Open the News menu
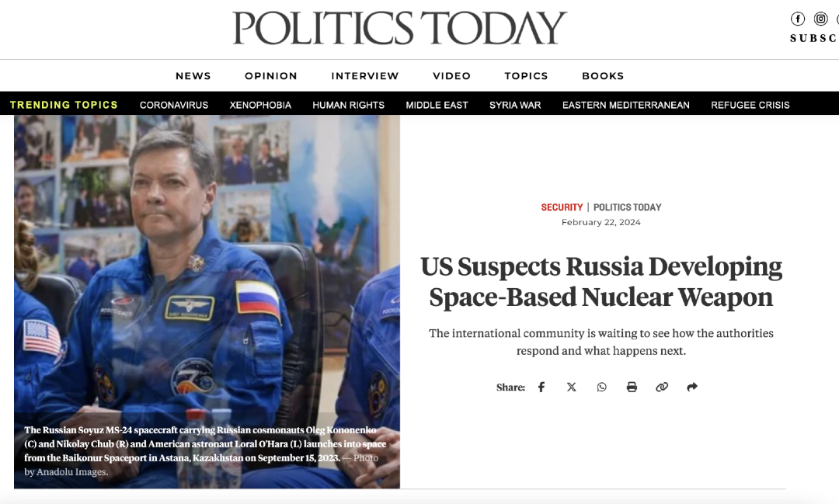The height and width of the screenshot is (504, 839). click(193, 76)
